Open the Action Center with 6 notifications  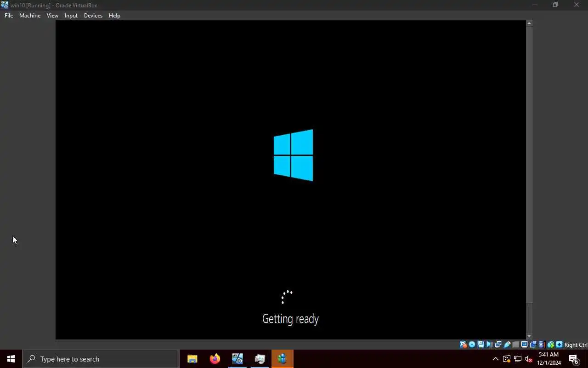[574, 359]
